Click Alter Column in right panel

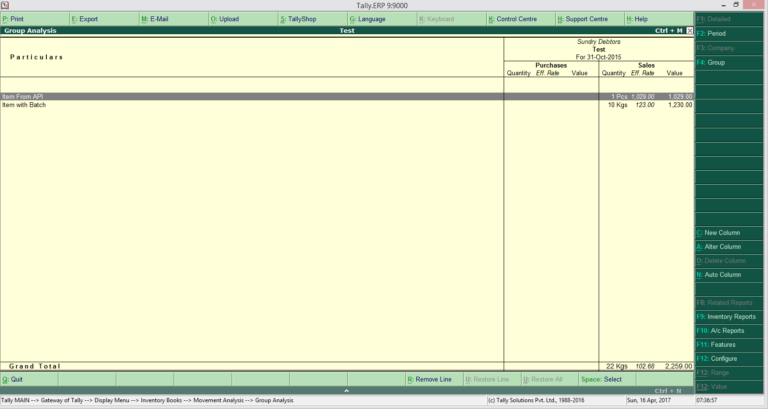(730, 246)
